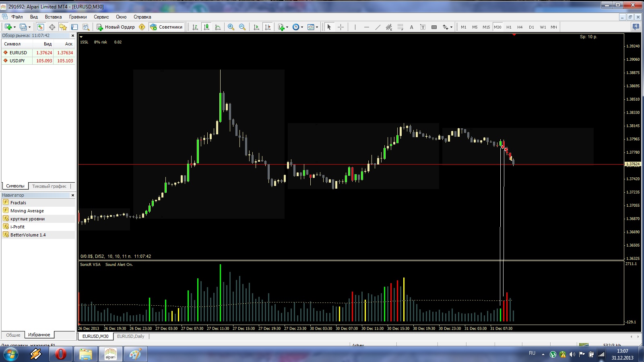Expand hidden system tray icons arrow

click(543, 354)
